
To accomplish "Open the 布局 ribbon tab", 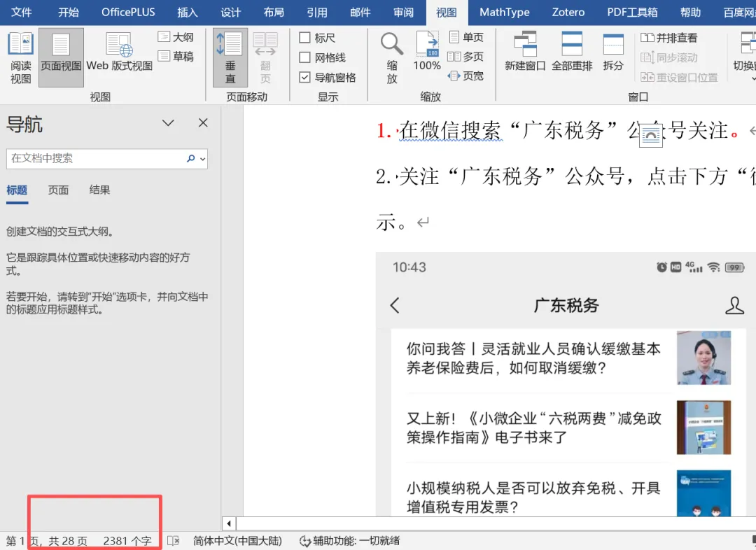I will click(274, 12).
